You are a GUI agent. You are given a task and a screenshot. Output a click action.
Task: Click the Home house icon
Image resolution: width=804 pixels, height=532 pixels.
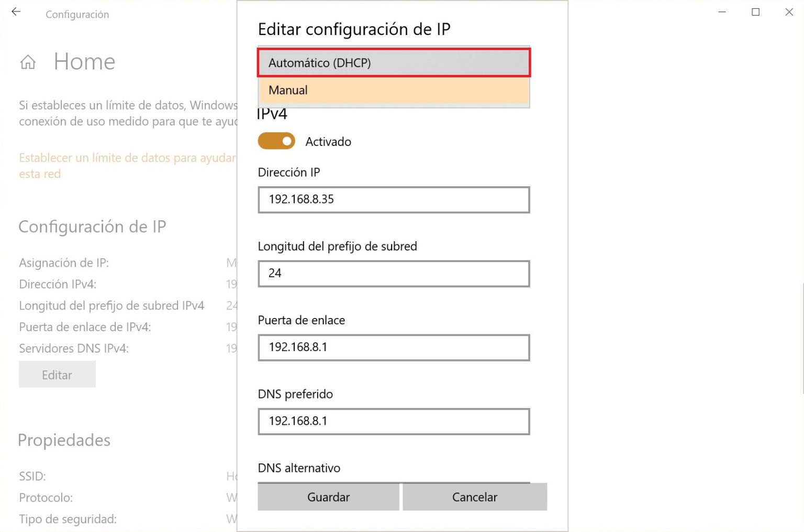[28, 62]
